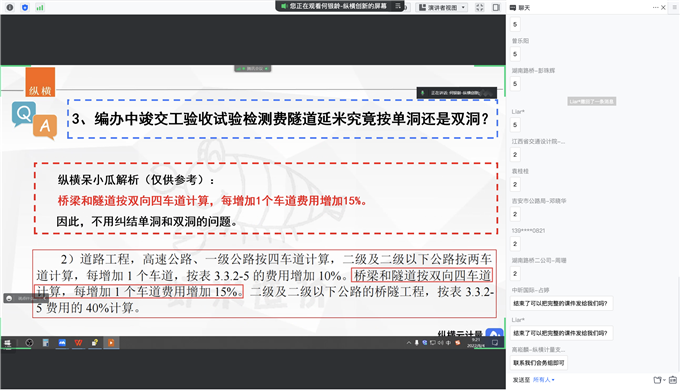This screenshot has width=680, height=390.
Task: Click the sender name 高裕麒-纵横计量支...
Action: pyautogui.click(x=538, y=349)
